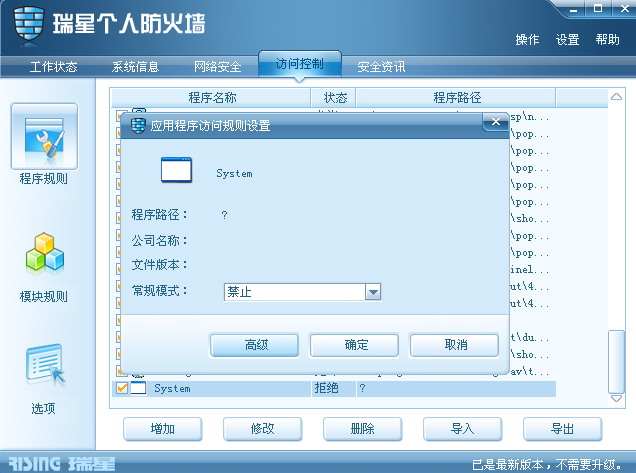Click the 取消 cancel button
The height and width of the screenshot is (473, 636).
(454, 345)
